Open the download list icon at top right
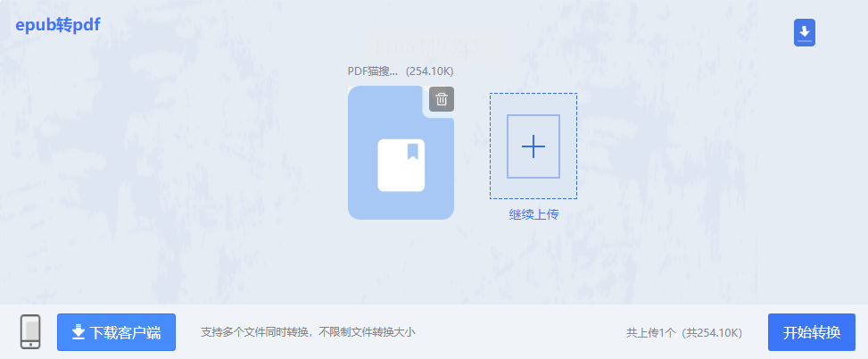The image size is (868, 359). [805, 33]
